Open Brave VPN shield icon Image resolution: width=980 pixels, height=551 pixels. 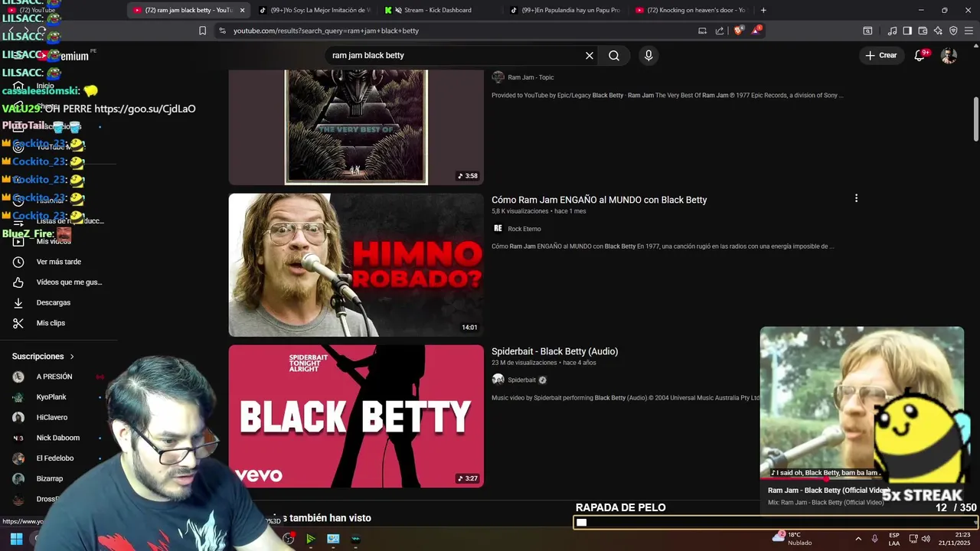(x=953, y=31)
